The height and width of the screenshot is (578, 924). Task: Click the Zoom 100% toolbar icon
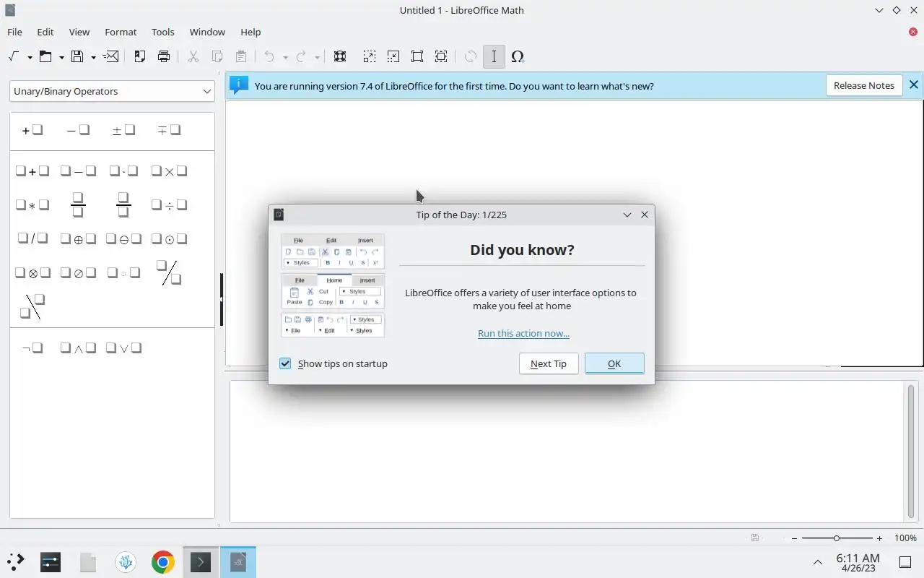[417, 56]
